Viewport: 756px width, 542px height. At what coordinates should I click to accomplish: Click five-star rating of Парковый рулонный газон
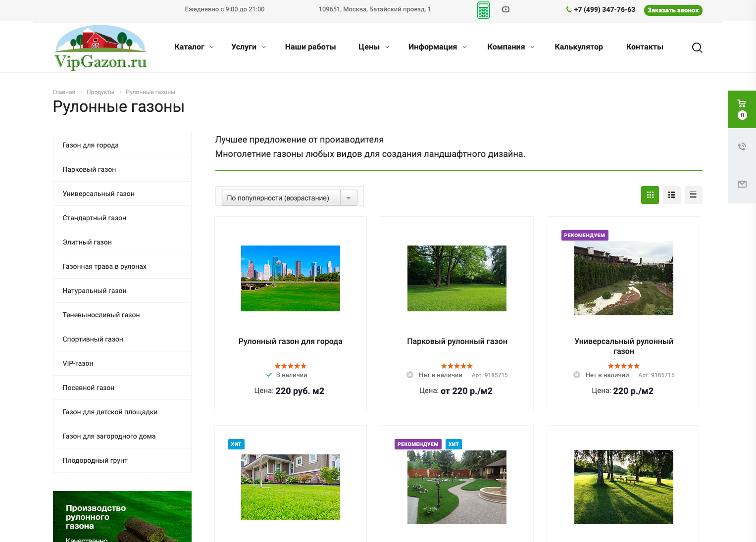pos(456,366)
